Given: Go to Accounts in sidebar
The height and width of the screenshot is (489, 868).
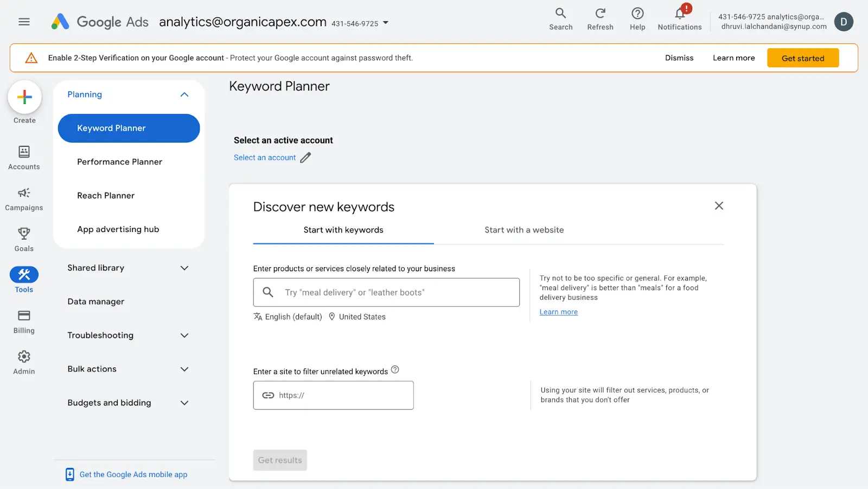Looking at the screenshot, I should (x=24, y=158).
